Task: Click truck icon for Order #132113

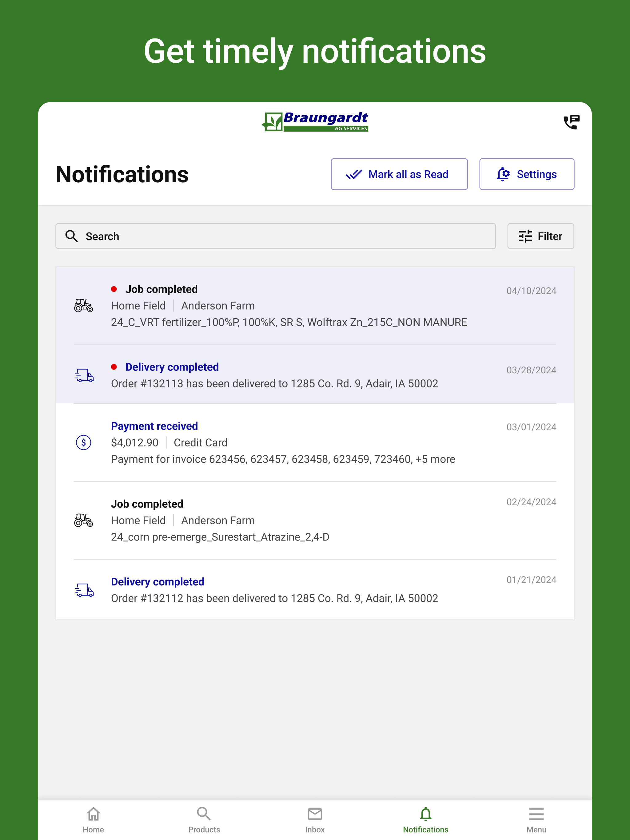Action: [x=84, y=375]
